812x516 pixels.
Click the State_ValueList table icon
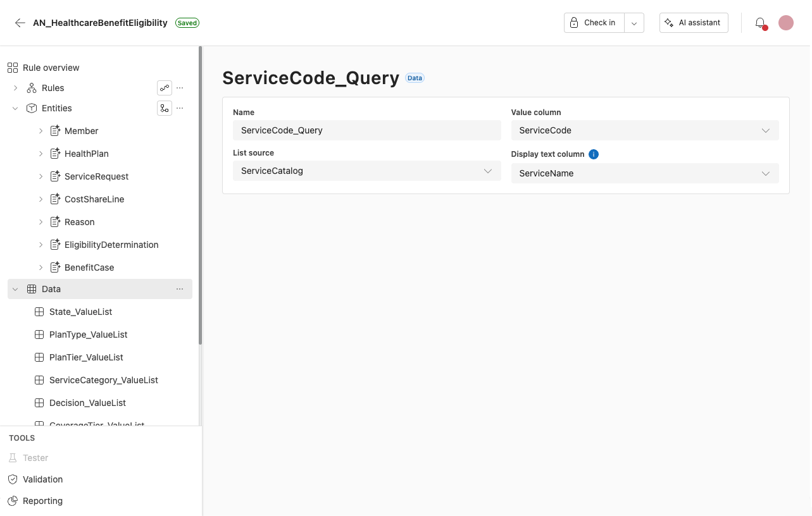[x=39, y=312]
